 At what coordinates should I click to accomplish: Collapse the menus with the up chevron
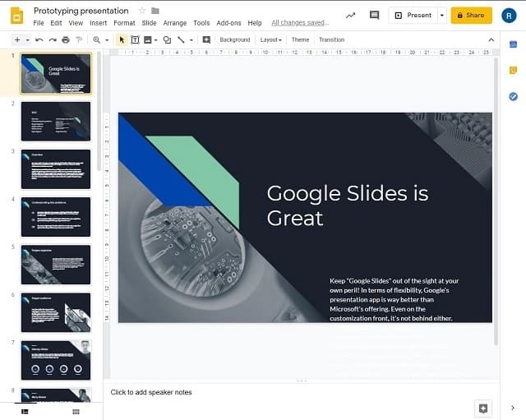[491, 40]
